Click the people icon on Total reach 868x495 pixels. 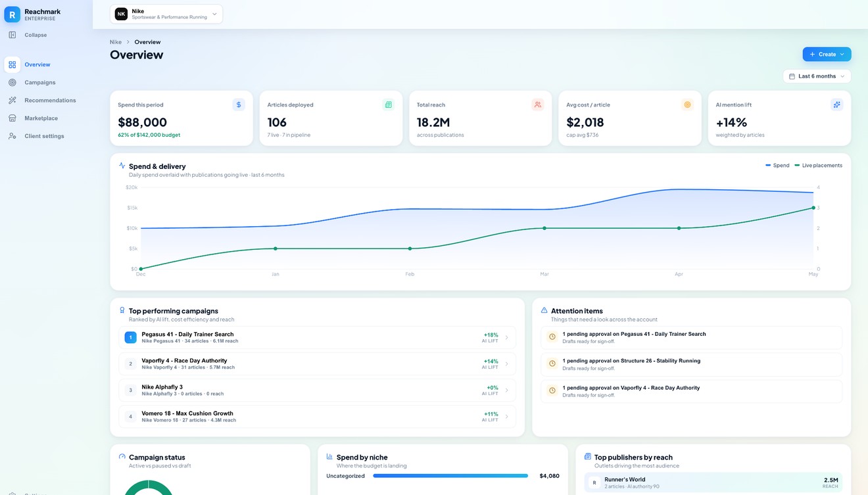coord(538,105)
